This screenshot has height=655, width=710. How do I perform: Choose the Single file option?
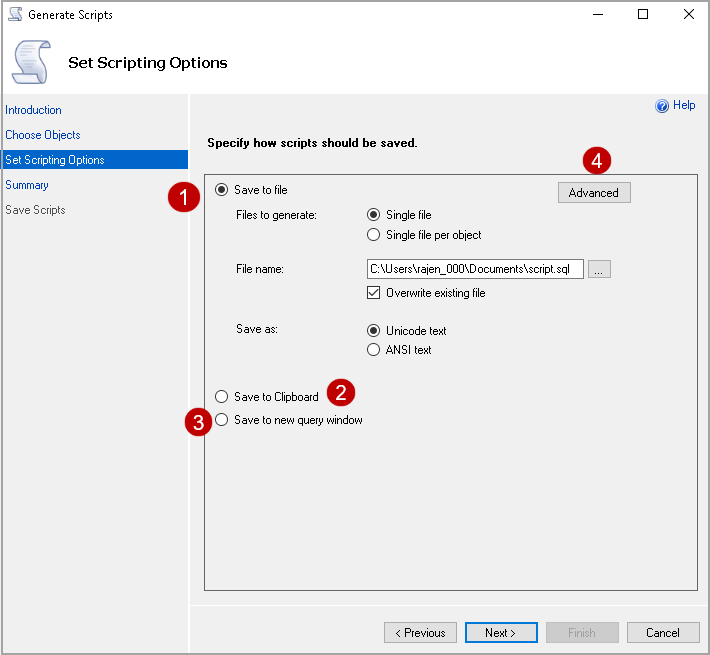[x=374, y=215]
